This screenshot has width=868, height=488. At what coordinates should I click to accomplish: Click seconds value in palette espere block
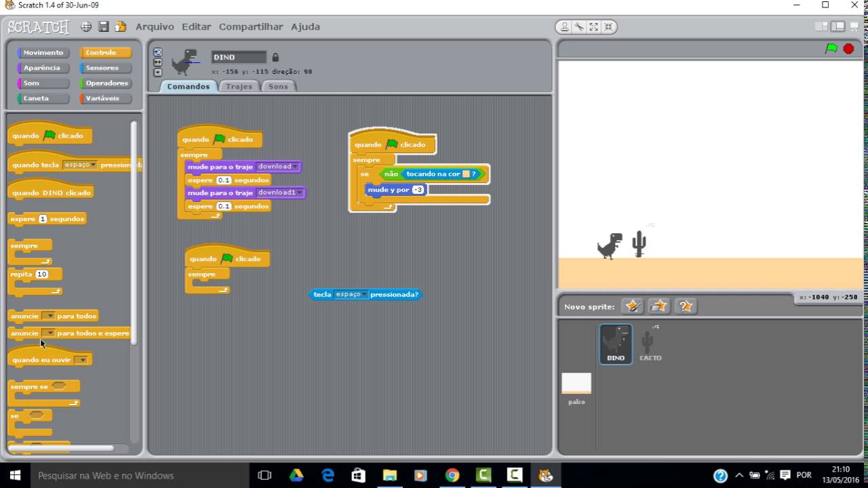tap(43, 219)
